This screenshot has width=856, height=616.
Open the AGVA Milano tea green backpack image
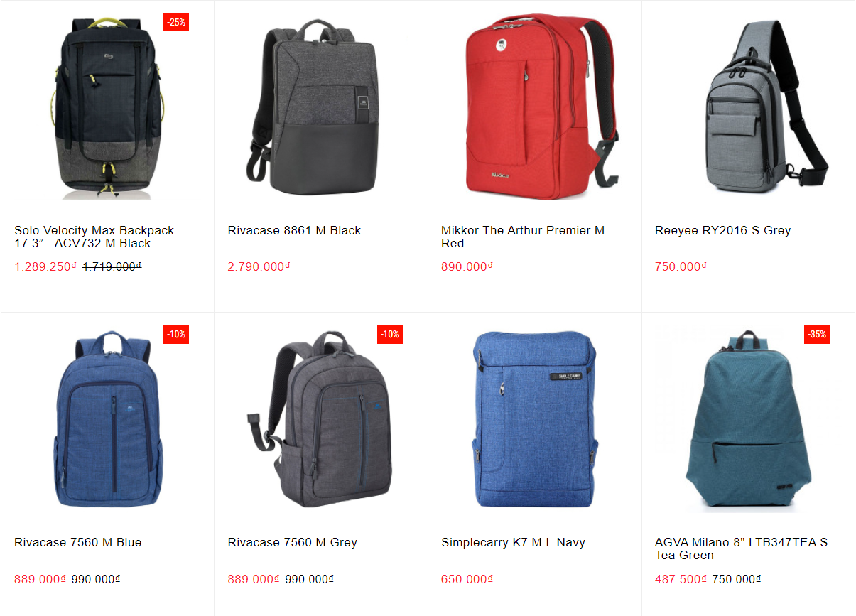[749, 421]
